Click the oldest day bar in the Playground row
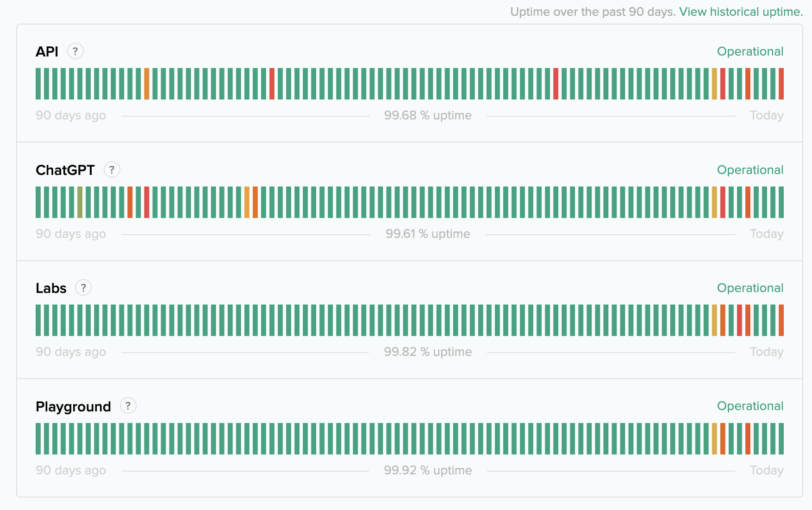 pos(38,439)
